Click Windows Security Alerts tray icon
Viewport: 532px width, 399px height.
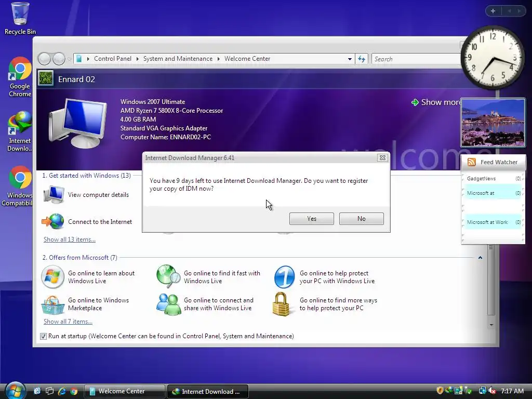[440, 391]
